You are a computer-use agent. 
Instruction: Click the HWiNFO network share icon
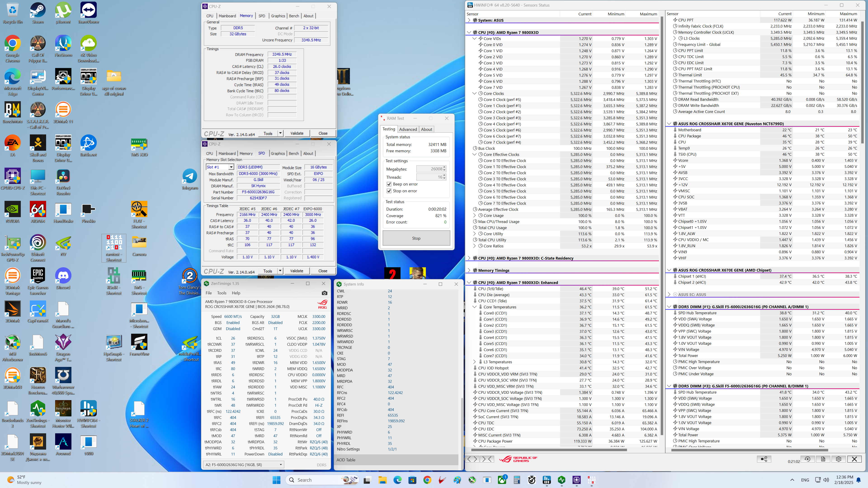pos(764,459)
